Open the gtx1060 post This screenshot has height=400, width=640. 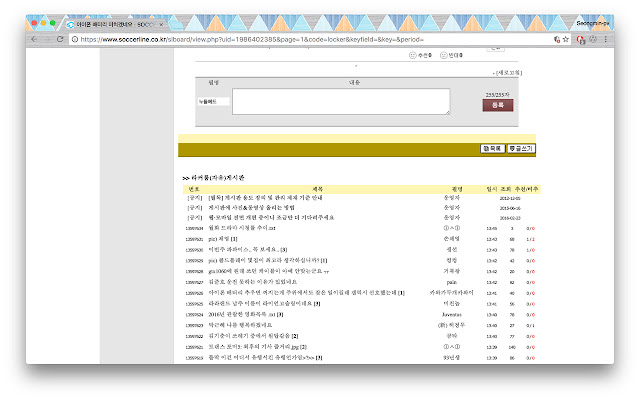pyautogui.click(x=269, y=271)
